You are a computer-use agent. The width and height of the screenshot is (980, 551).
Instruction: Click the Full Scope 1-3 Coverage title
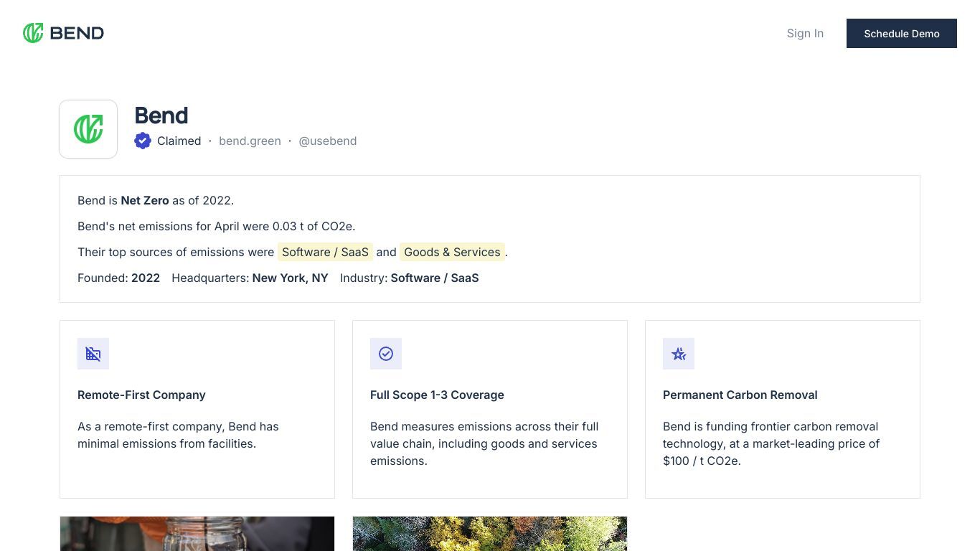pos(437,395)
